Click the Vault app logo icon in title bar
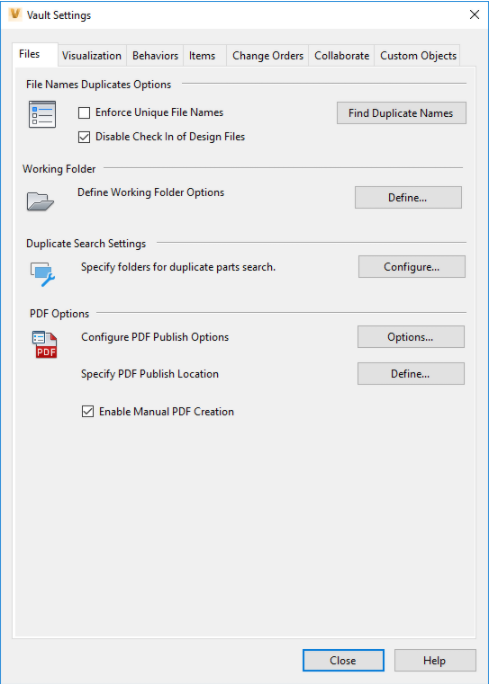This screenshot has height=684, width=489. [15, 14]
